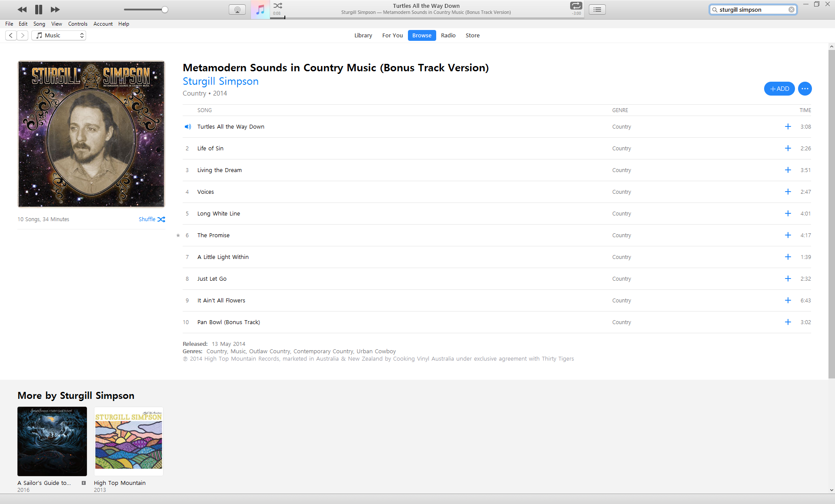Open the Account menu

(103, 24)
